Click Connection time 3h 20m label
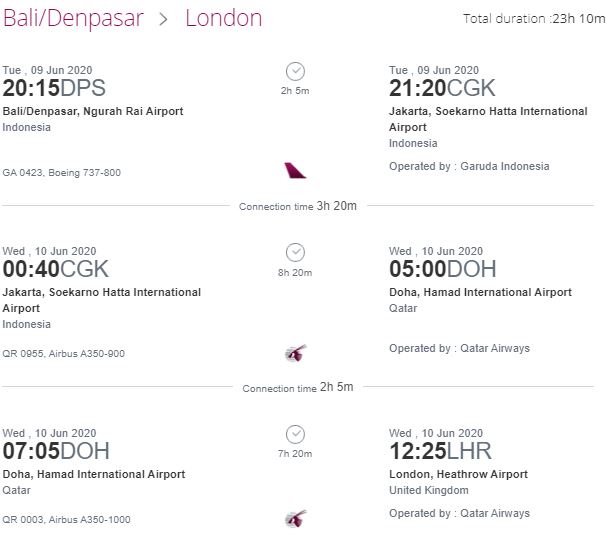Image resolution: width=607 pixels, height=558 pixels. coord(298,206)
